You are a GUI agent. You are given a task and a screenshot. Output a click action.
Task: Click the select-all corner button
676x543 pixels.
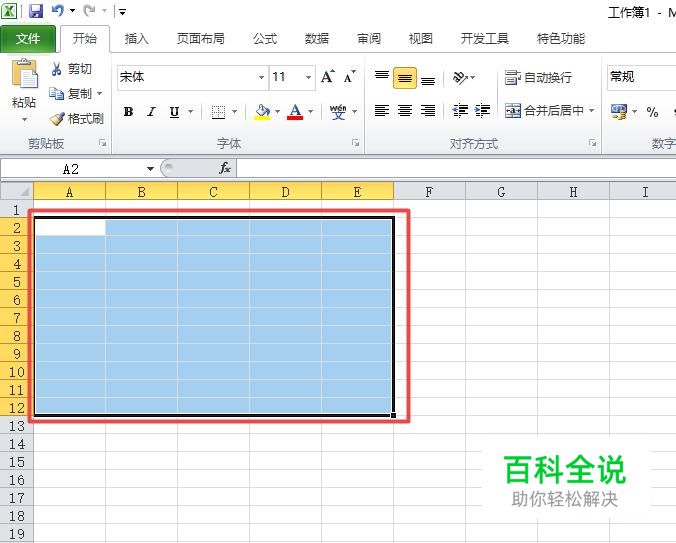17,191
